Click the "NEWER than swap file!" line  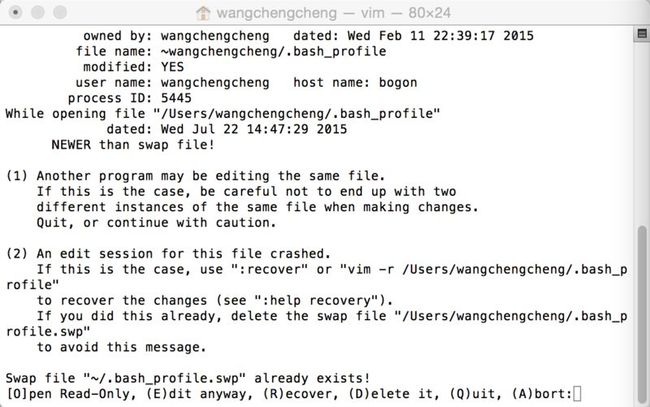click(x=133, y=145)
